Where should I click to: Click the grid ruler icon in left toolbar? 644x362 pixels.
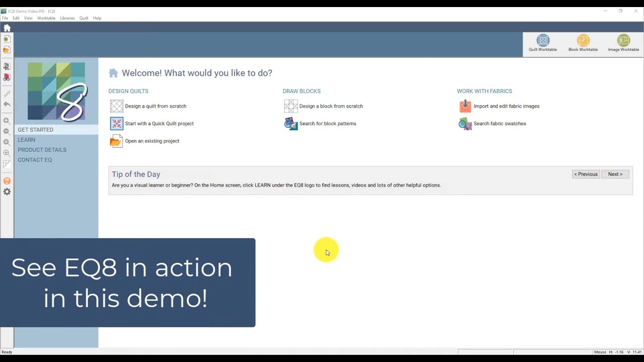7,164
